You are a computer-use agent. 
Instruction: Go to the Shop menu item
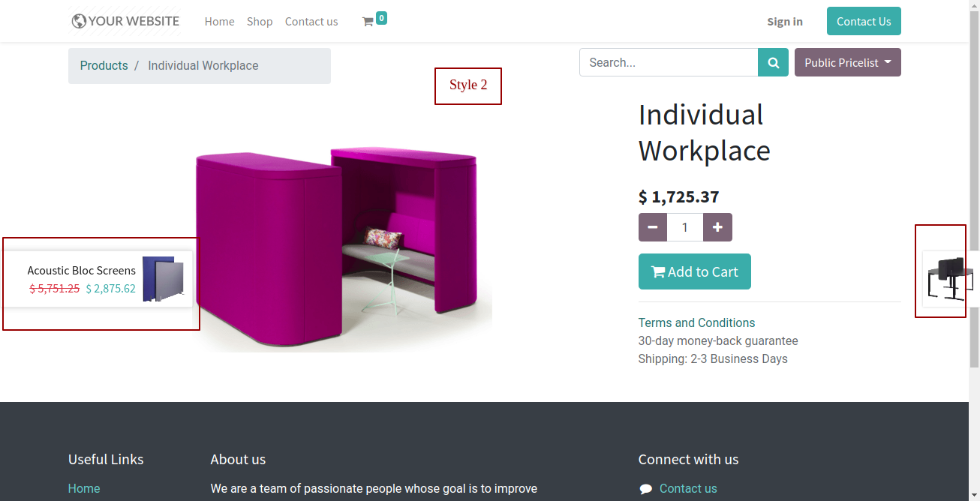[260, 22]
